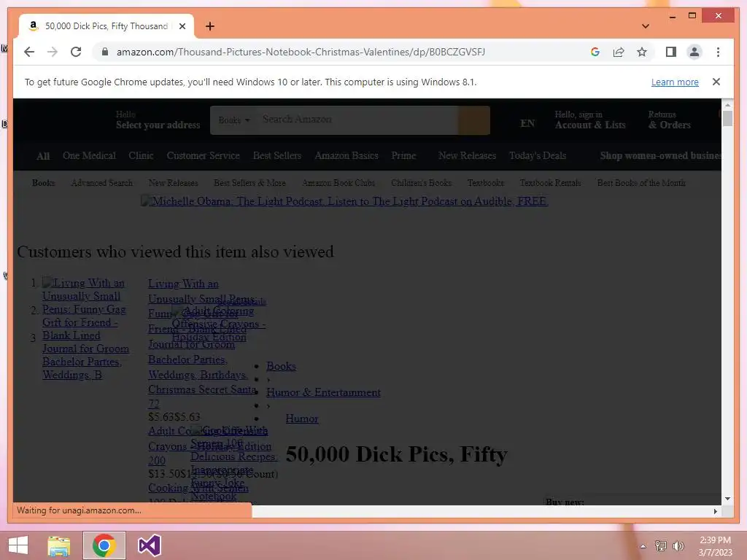This screenshot has height=560, width=747.
Task: Expand the tab search chevron
Action: click(645, 26)
